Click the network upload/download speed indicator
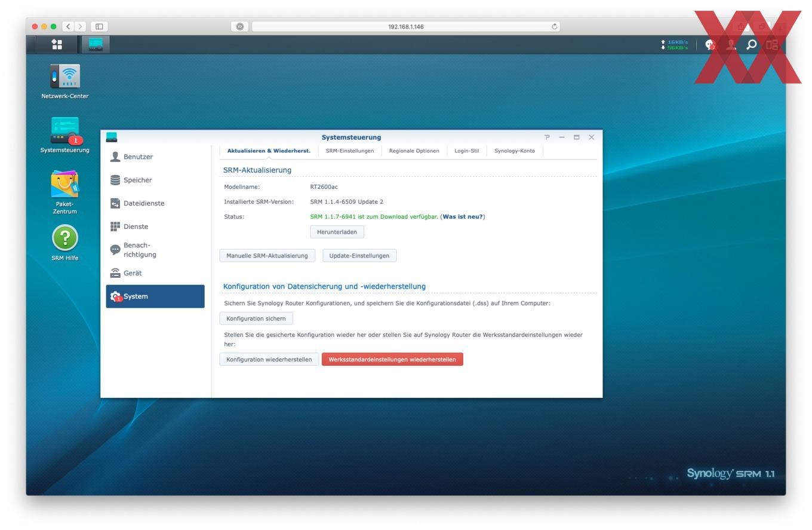 click(x=675, y=45)
